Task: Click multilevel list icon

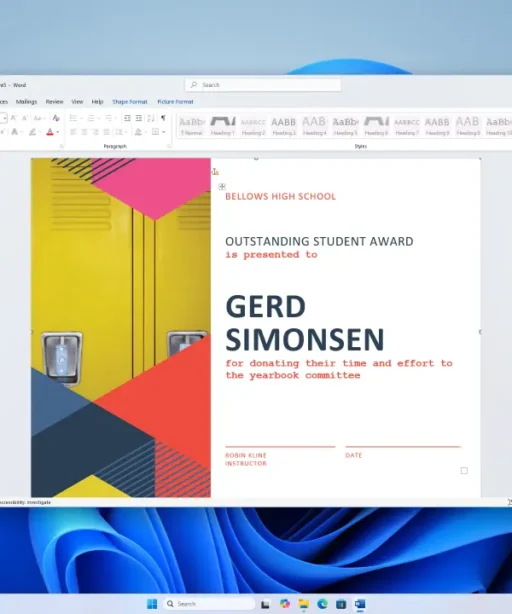Action: (108, 118)
